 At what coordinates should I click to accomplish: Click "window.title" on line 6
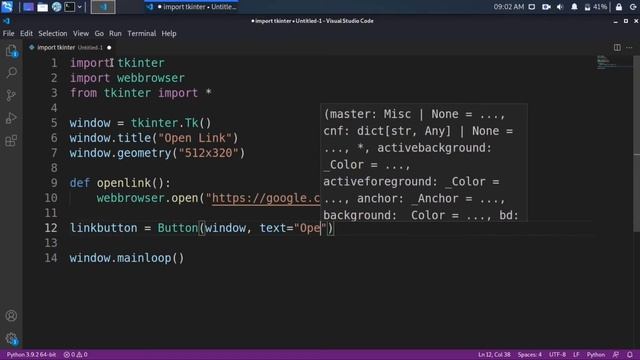point(110,138)
